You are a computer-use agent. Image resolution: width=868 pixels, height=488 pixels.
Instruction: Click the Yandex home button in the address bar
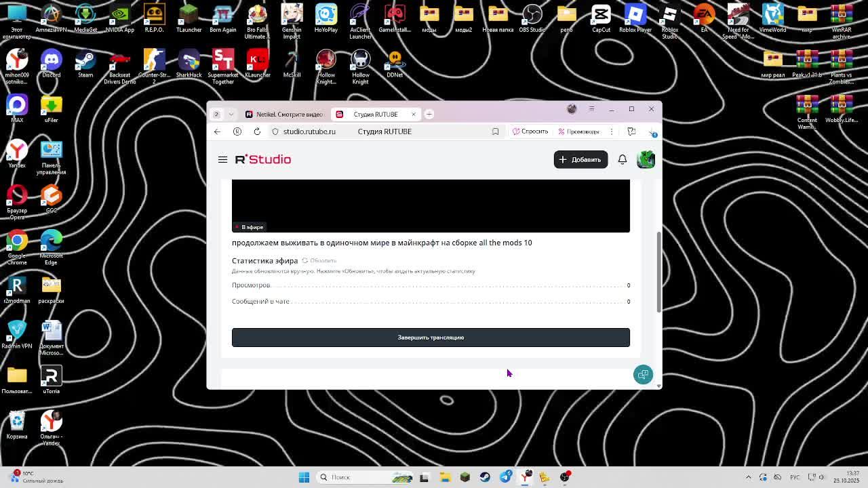click(237, 131)
